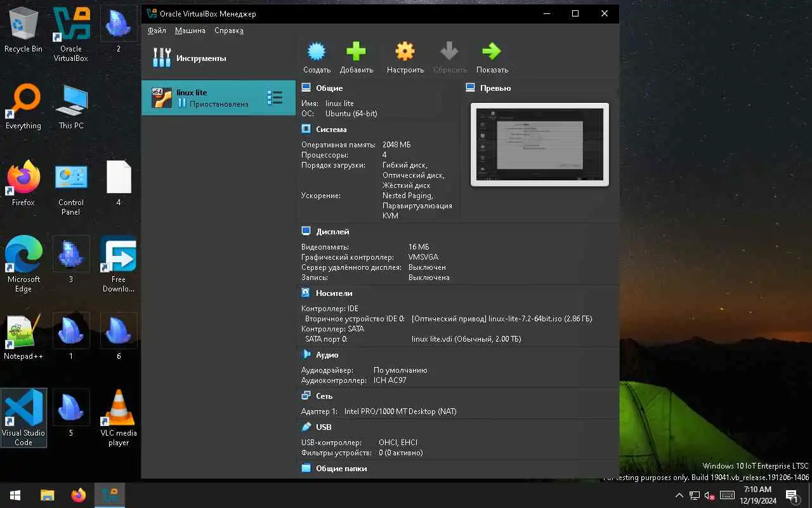Click the linux lite.vdi SATA disk text
The image size is (812, 508).
pos(466,339)
